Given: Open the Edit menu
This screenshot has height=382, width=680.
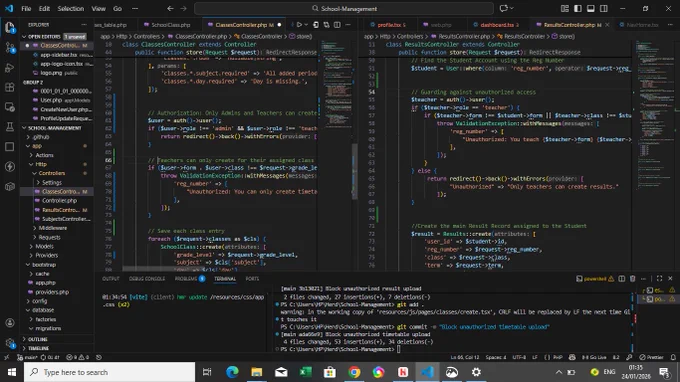Looking at the screenshot, I should click(44, 8).
